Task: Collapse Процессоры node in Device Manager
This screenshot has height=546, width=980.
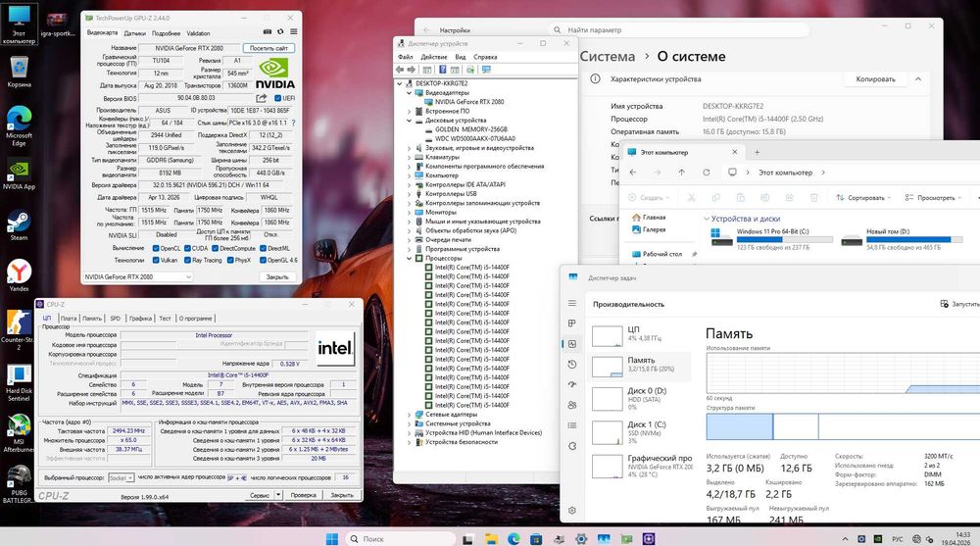Action: (410, 258)
